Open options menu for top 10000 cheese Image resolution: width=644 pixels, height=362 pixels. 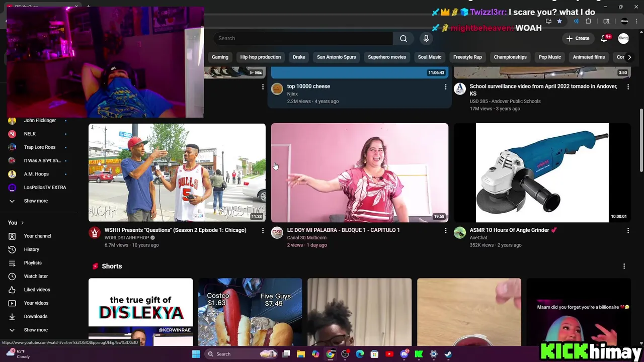(x=445, y=87)
